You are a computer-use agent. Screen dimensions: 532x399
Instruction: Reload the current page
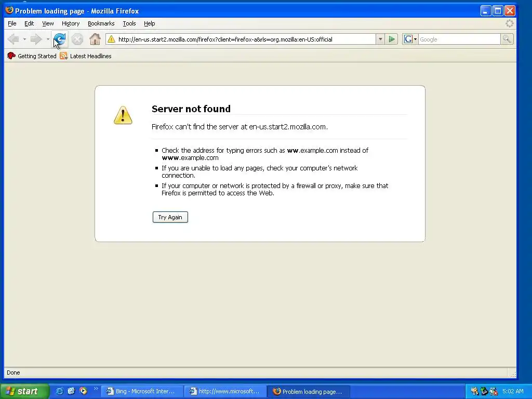coord(60,39)
